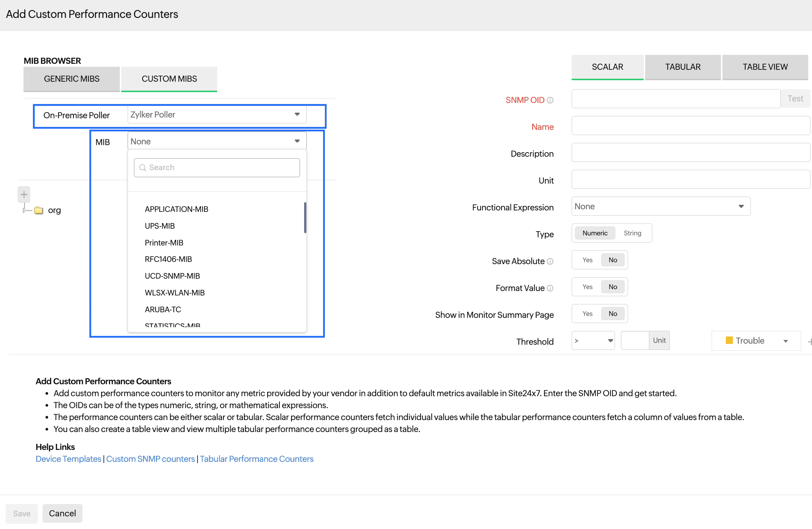The image size is (812, 529).
Task: Click the magnifier icon in MIB search
Action: click(x=143, y=168)
